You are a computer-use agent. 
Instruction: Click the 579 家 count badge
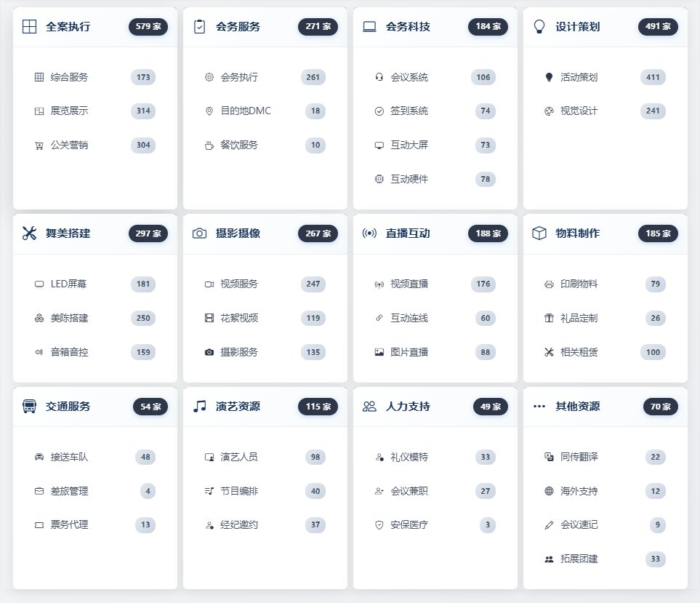pos(149,27)
